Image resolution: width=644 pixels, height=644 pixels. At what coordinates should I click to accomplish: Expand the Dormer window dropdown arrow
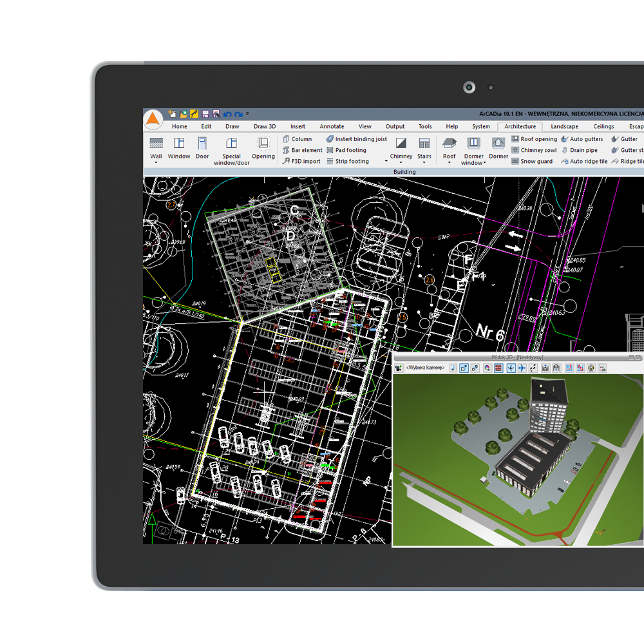click(x=484, y=163)
